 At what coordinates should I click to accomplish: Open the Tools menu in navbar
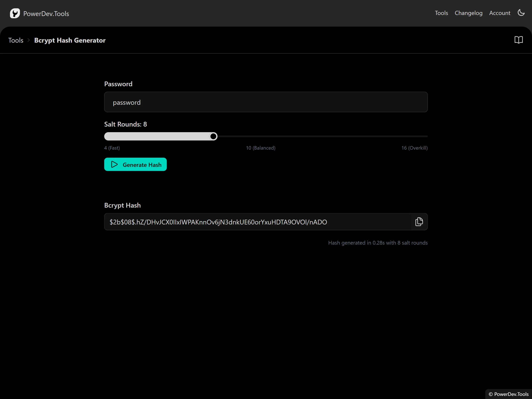(441, 13)
